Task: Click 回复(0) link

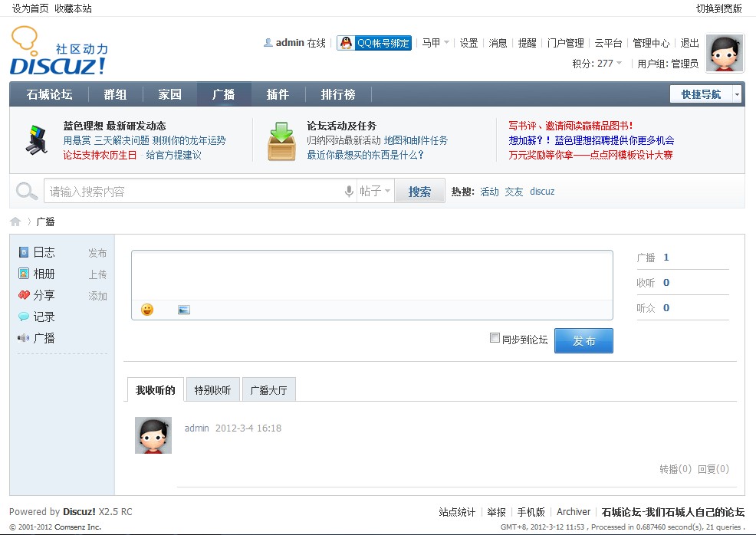Action: (x=714, y=469)
